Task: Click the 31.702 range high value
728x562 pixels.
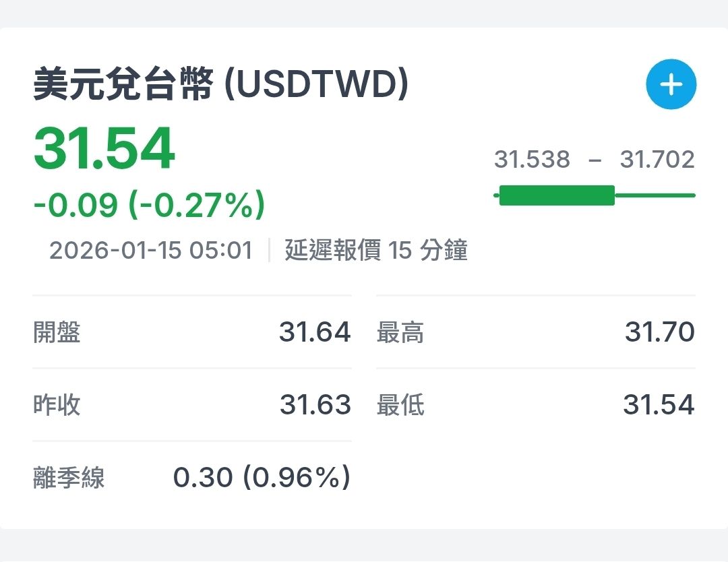Action: [657, 160]
